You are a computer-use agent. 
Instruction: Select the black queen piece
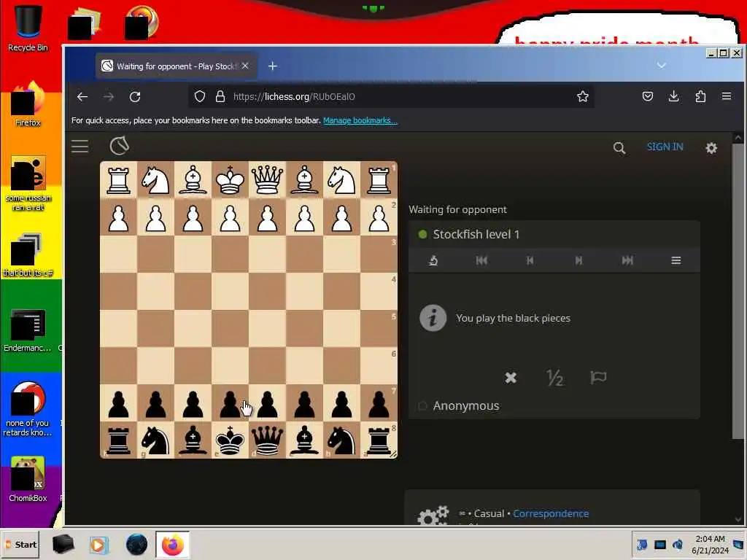tap(267, 440)
